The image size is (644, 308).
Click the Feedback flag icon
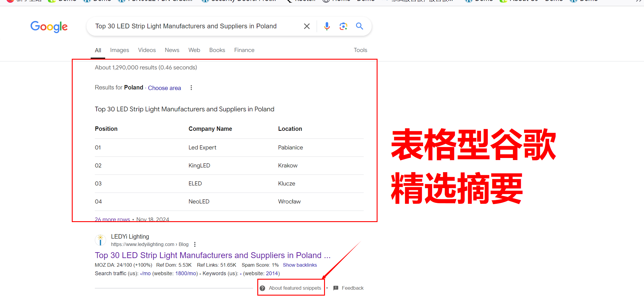(x=336, y=288)
